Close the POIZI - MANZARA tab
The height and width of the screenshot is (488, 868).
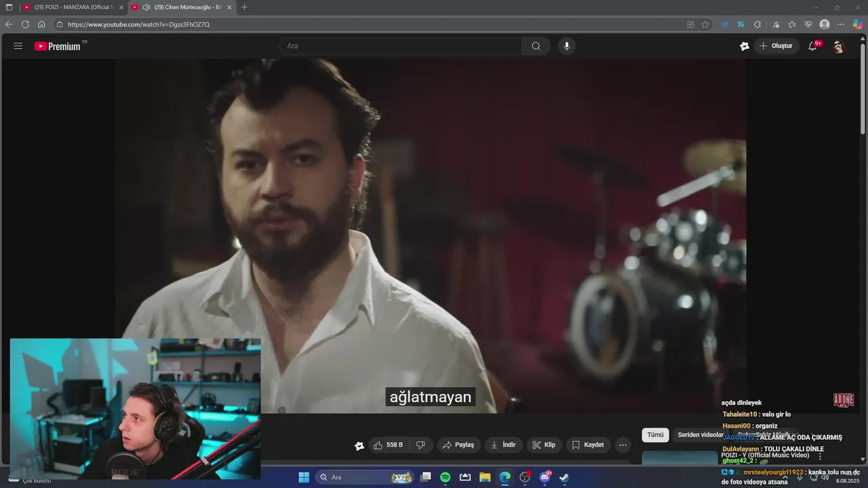point(121,7)
